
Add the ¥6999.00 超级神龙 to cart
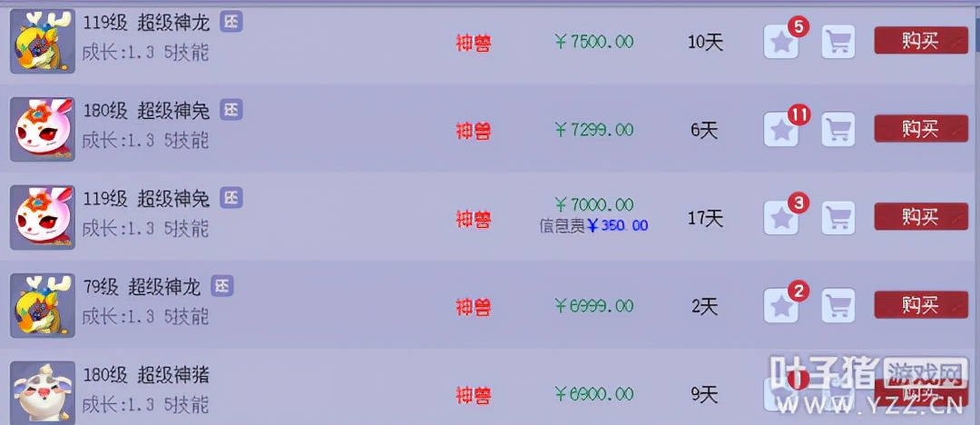click(838, 306)
